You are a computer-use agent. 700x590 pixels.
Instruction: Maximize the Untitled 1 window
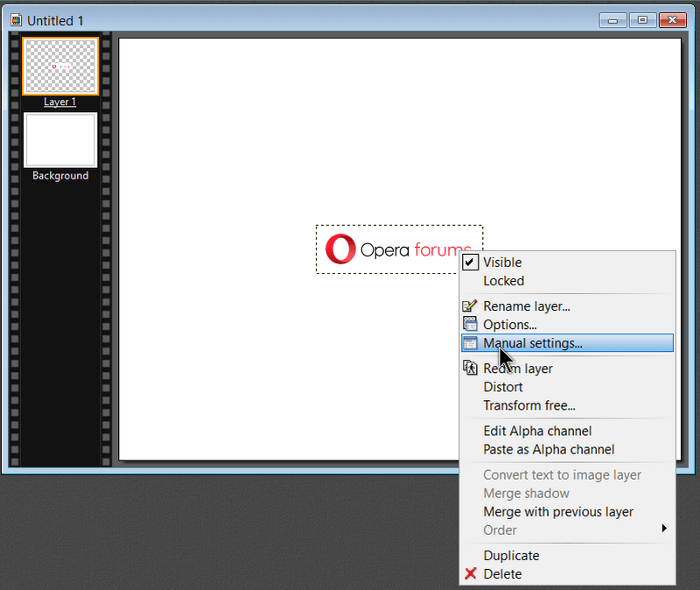(x=642, y=20)
